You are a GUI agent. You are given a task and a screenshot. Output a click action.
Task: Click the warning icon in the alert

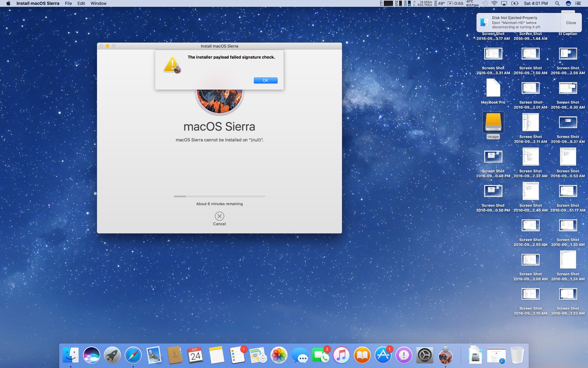tap(172, 64)
